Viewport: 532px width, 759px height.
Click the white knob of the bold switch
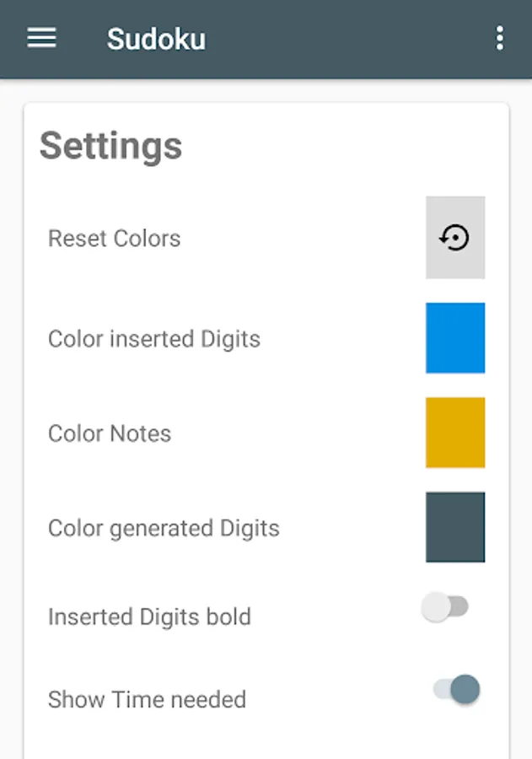(x=436, y=607)
